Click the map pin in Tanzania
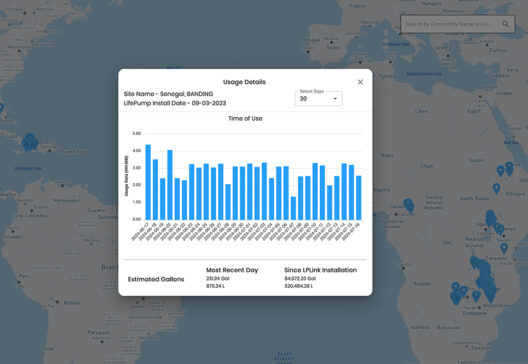The image size is (528, 364). click(x=504, y=249)
